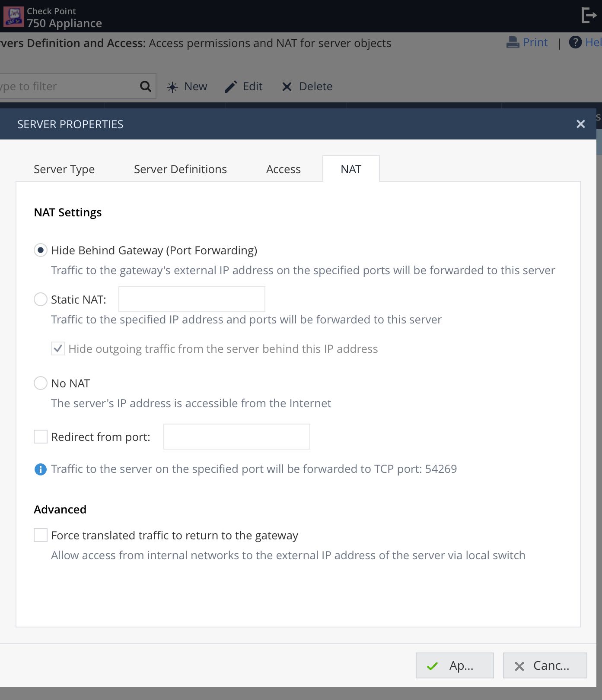Switch to the Server Definitions tab
602x700 pixels.
tap(180, 169)
